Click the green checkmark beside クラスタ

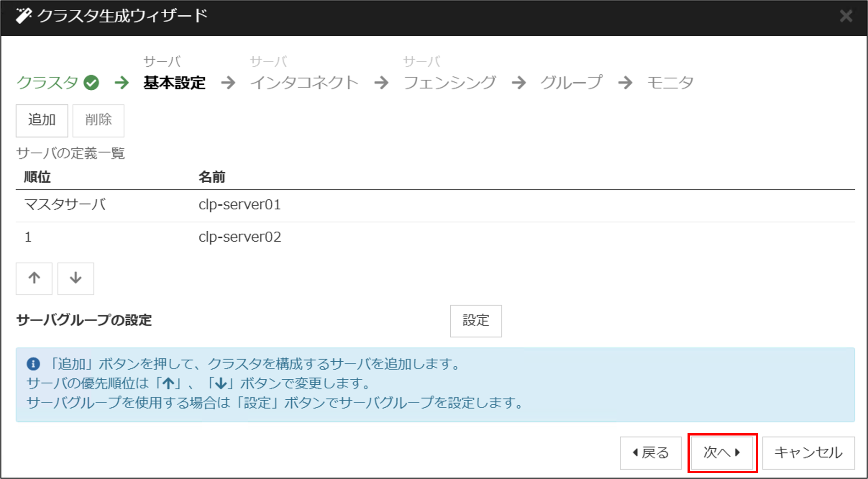[x=91, y=83]
